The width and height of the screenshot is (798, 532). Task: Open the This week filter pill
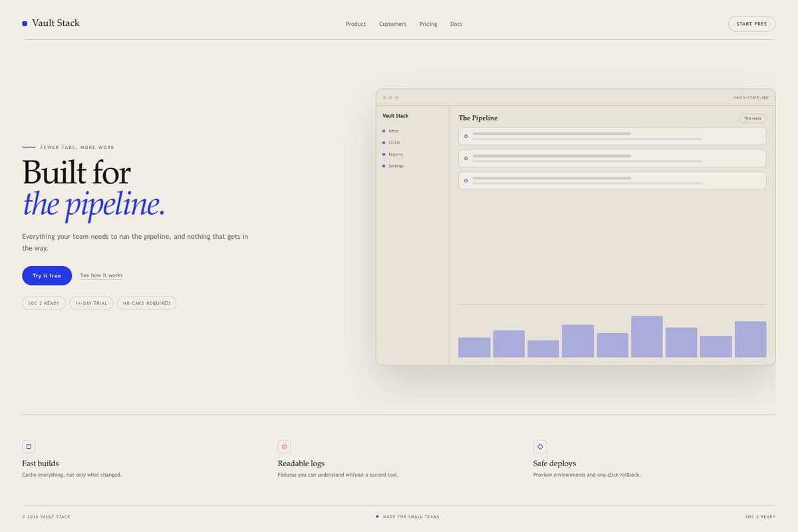click(x=752, y=118)
